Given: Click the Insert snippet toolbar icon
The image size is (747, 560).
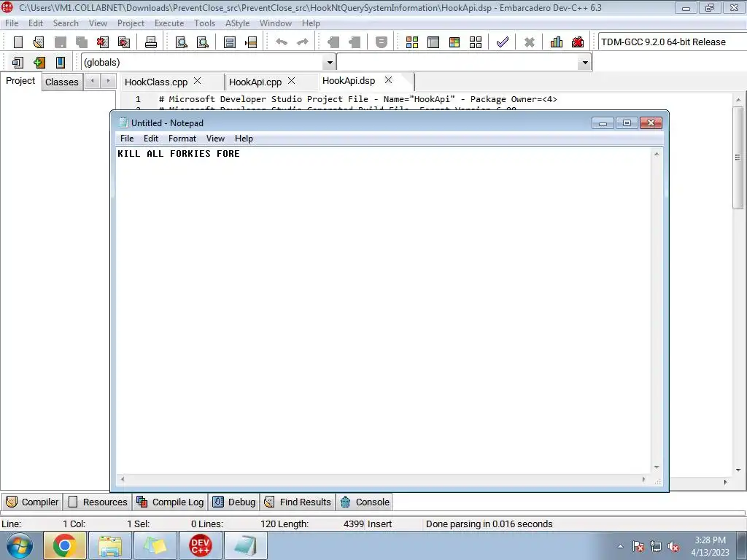Looking at the screenshot, I should pyautogui.click(x=18, y=63).
